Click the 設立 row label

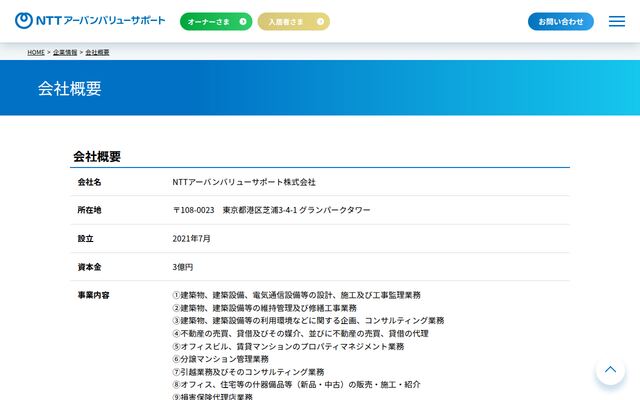click(x=85, y=238)
